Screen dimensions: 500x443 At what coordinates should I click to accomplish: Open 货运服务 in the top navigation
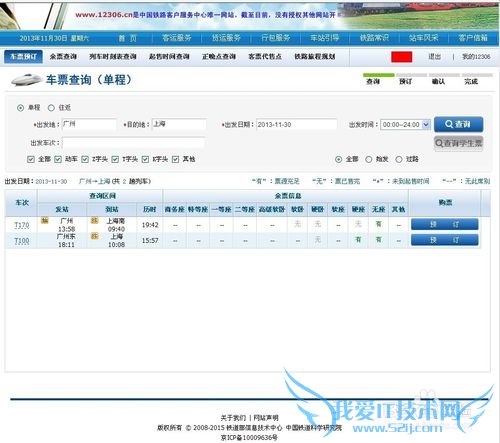click(x=226, y=38)
